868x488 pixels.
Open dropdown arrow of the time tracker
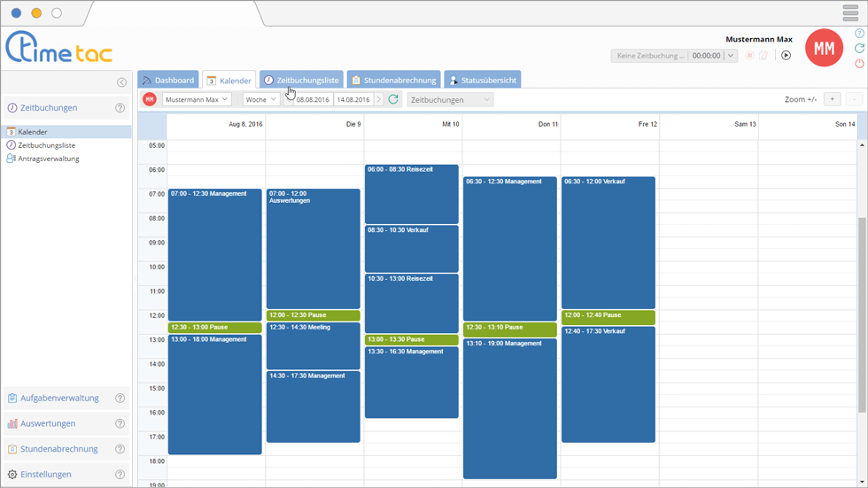(x=731, y=56)
